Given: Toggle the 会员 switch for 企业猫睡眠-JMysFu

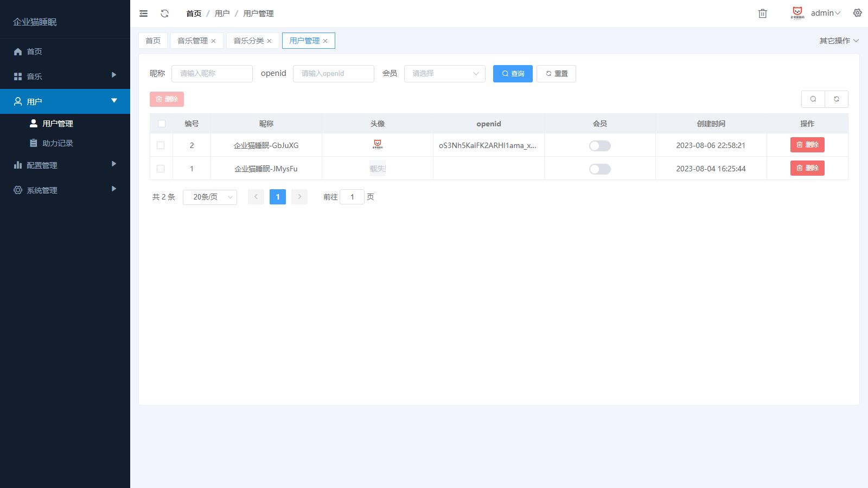Looking at the screenshot, I should pyautogui.click(x=599, y=169).
